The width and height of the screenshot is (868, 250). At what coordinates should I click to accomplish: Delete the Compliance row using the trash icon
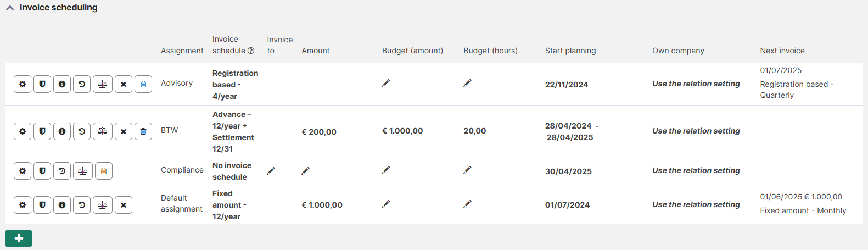tap(104, 171)
